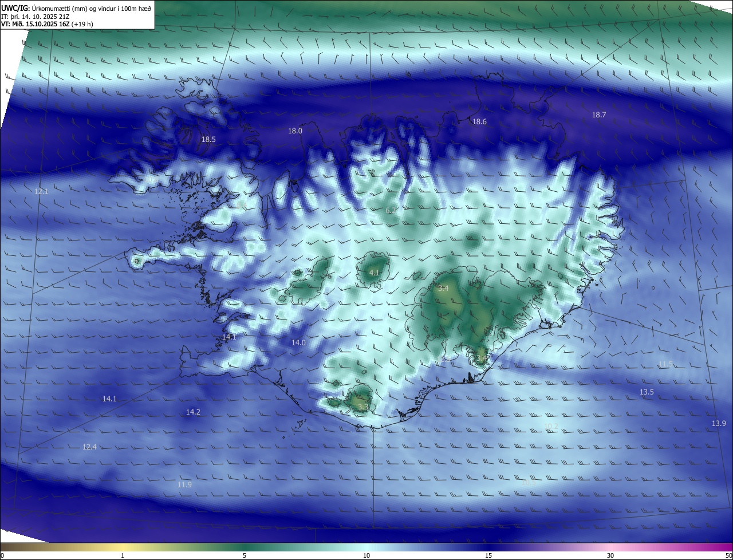Click the 5 tick on the color scale

(245, 555)
